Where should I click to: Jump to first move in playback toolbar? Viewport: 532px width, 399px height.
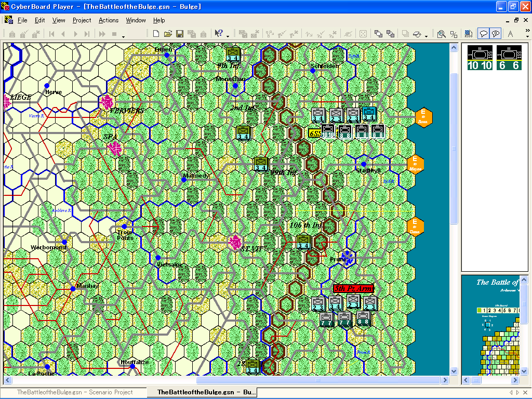[51, 34]
